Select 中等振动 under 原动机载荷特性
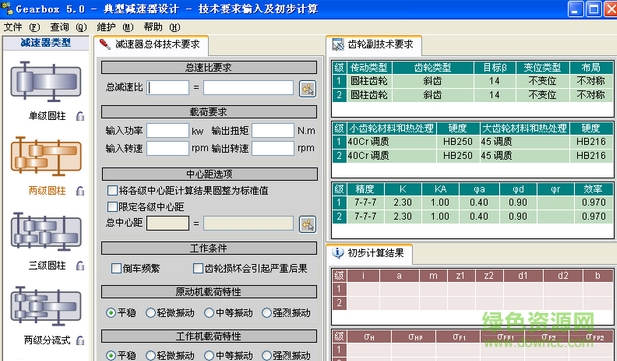Image resolution: width=617 pixels, height=361 pixels. 209,313
